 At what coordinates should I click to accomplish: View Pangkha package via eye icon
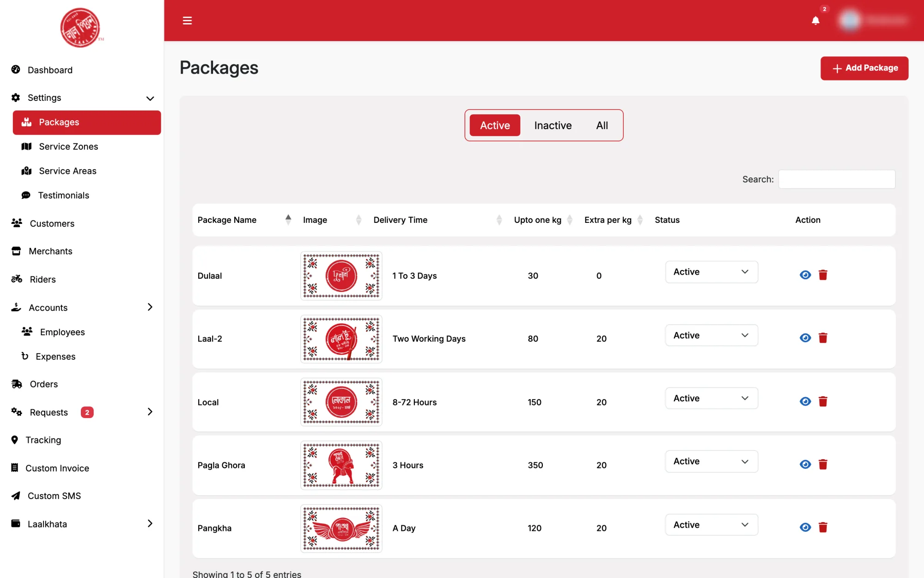click(805, 528)
